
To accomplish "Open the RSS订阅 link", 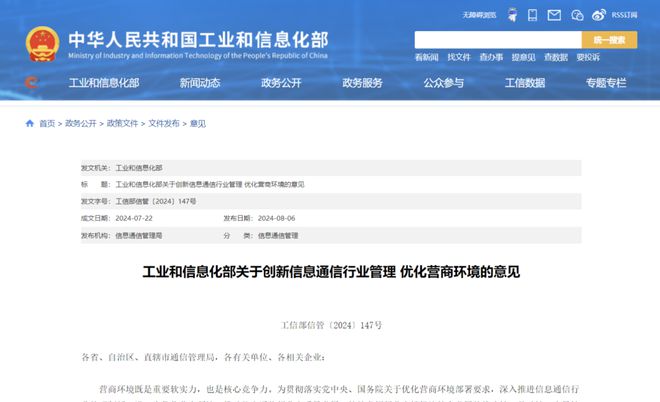I will (624, 15).
